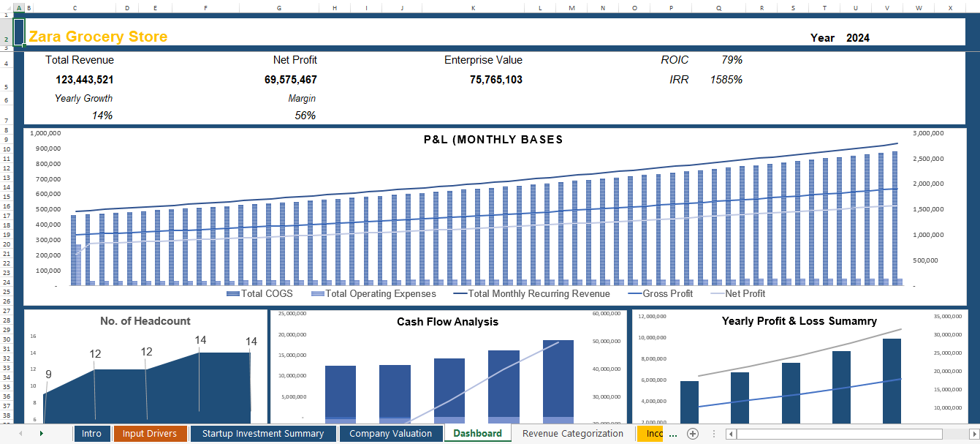The width and height of the screenshot is (980, 444).
Task: Click P&L (Monthly Bases chart title
Action: 493,140
